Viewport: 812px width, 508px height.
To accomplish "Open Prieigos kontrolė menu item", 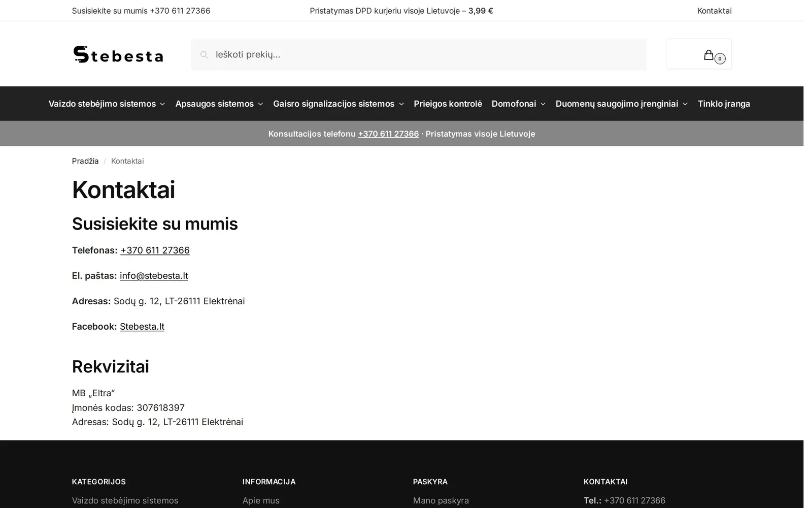I will [448, 104].
